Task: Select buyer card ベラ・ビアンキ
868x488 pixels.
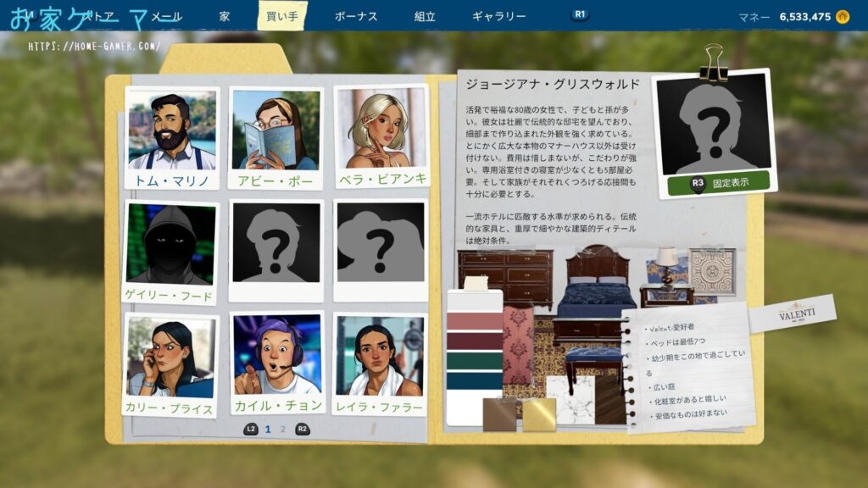Action: (x=381, y=136)
